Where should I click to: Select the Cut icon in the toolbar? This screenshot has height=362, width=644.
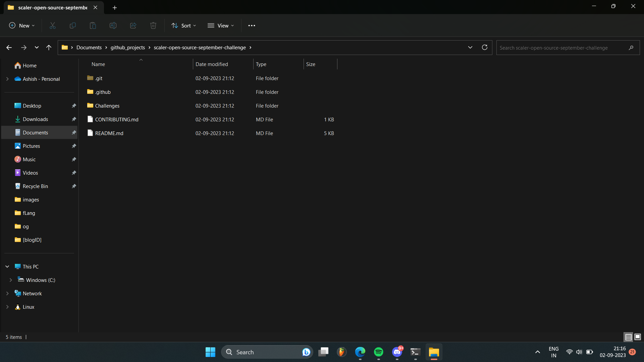[52, 25]
